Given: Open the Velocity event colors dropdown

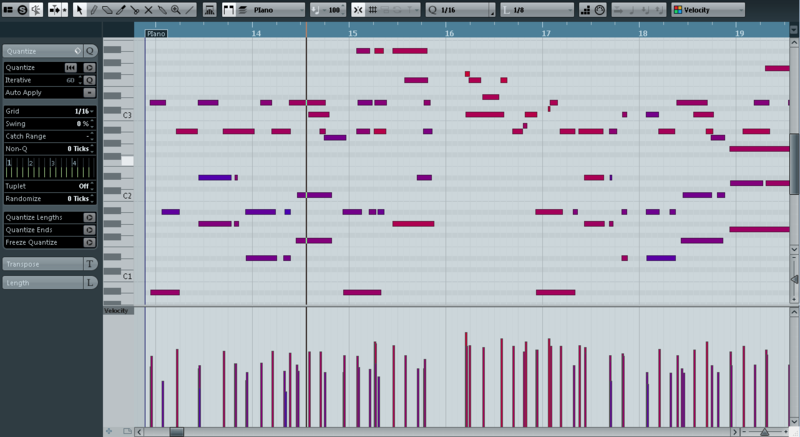Looking at the screenshot, I should point(708,10).
